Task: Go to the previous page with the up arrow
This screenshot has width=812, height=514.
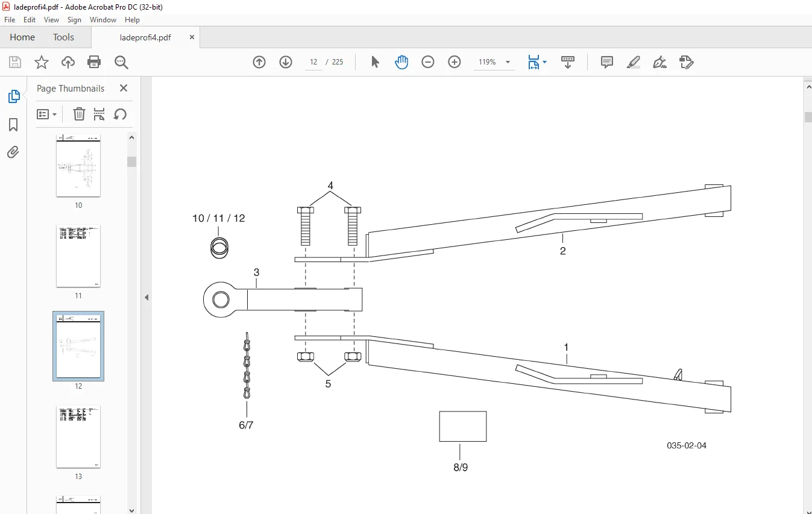Action: [259, 62]
